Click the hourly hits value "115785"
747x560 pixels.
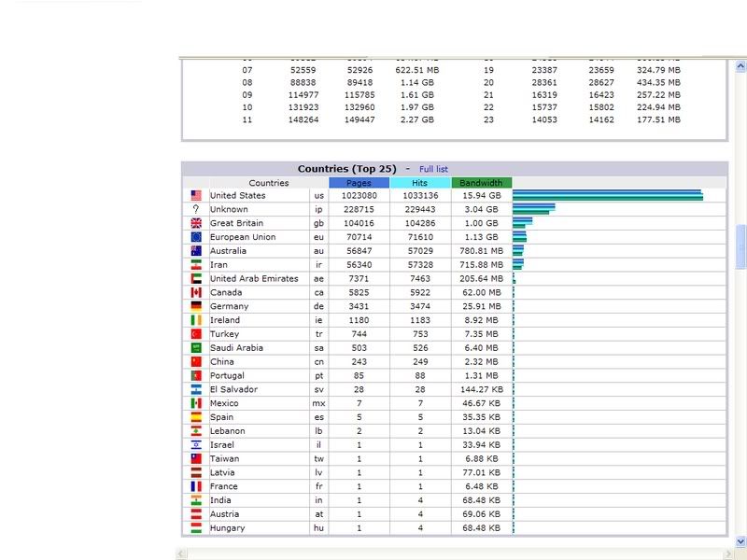point(359,95)
